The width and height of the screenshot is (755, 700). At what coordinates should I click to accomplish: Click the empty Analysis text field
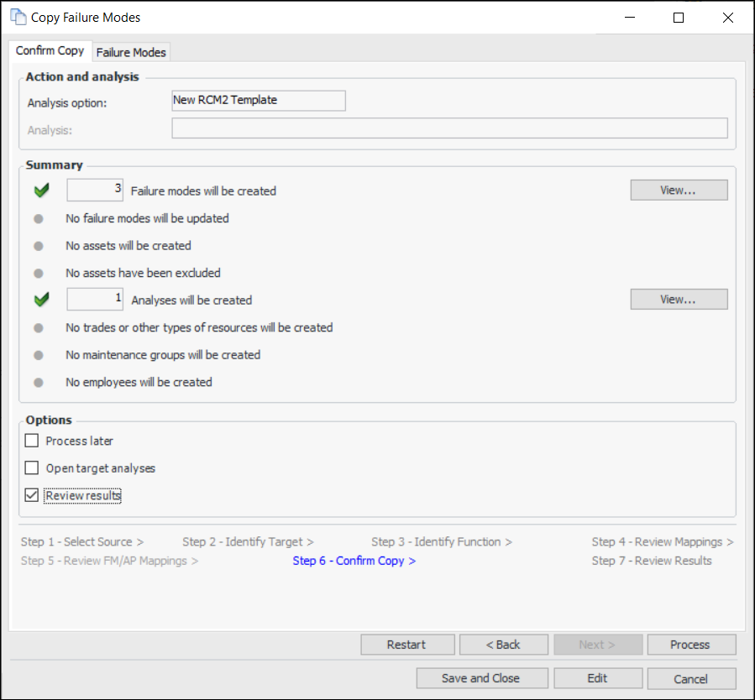(450, 128)
